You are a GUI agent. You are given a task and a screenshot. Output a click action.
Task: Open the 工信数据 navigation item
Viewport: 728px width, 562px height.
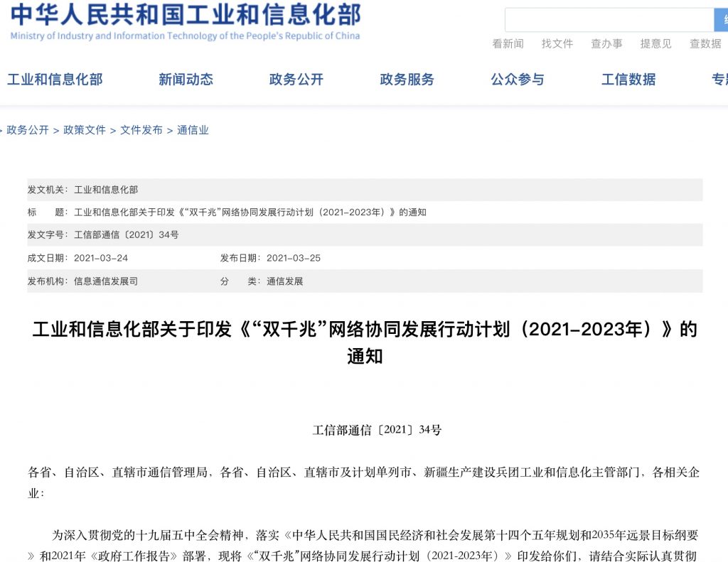[628, 80]
